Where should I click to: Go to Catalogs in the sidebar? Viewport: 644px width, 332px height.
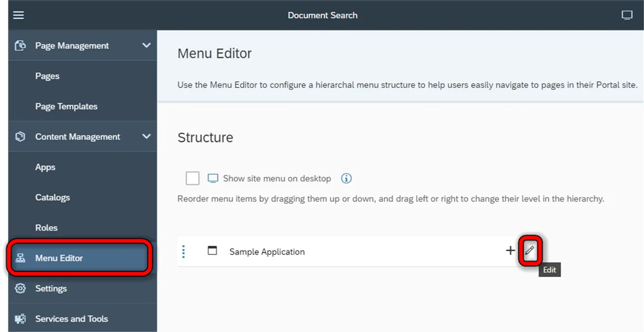tap(83, 197)
